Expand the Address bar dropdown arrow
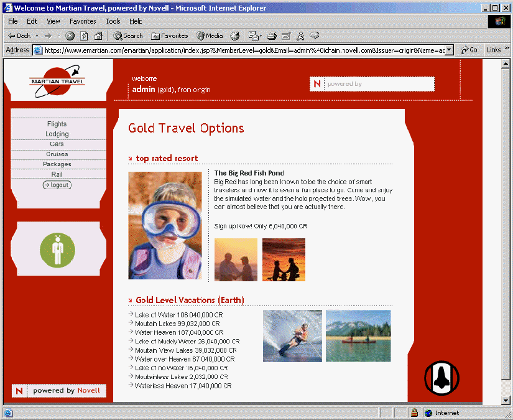The width and height of the screenshot is (513, 420). tap(449, 50)
